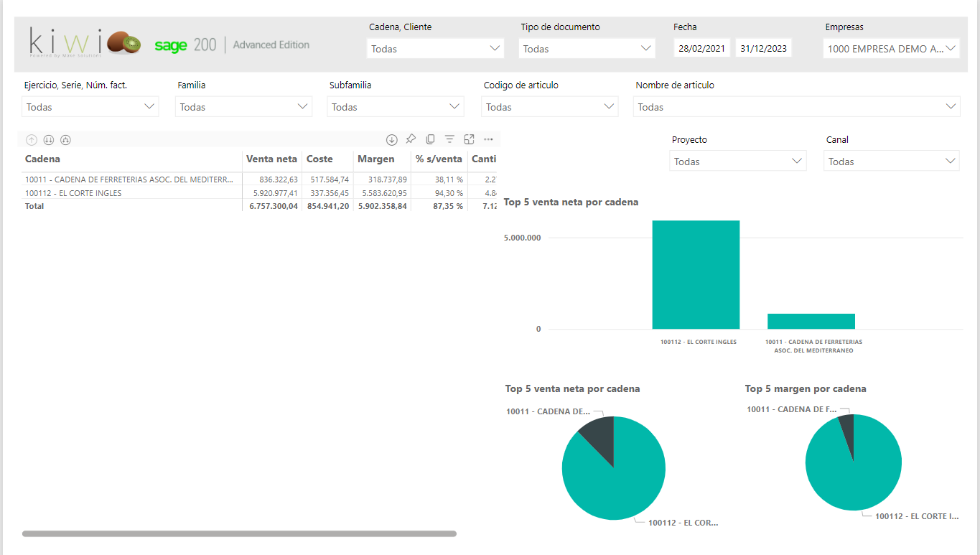Expand the Familia dropdown

(243, 107)
